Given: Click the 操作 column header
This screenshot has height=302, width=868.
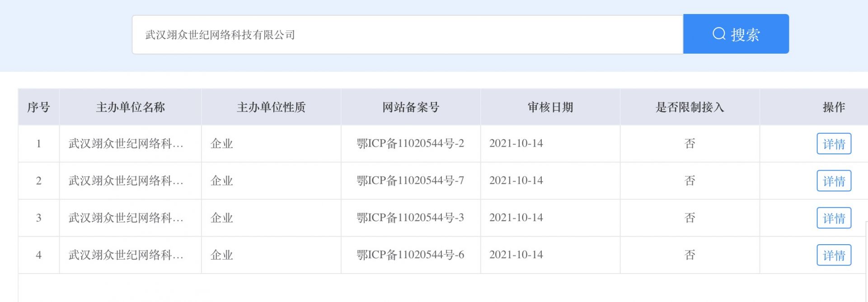Looking at the screenshot, I should click(x=834, y=107).
